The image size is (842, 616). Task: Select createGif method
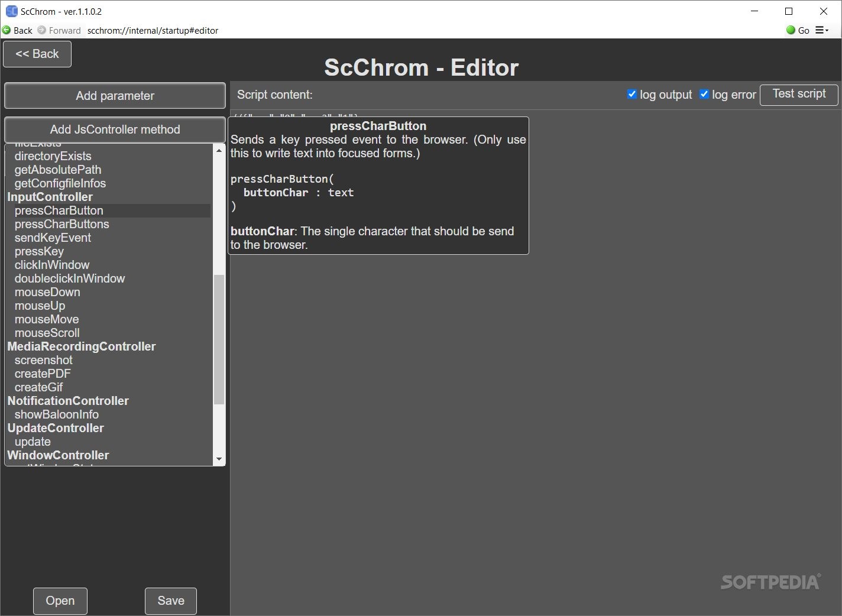39,387
